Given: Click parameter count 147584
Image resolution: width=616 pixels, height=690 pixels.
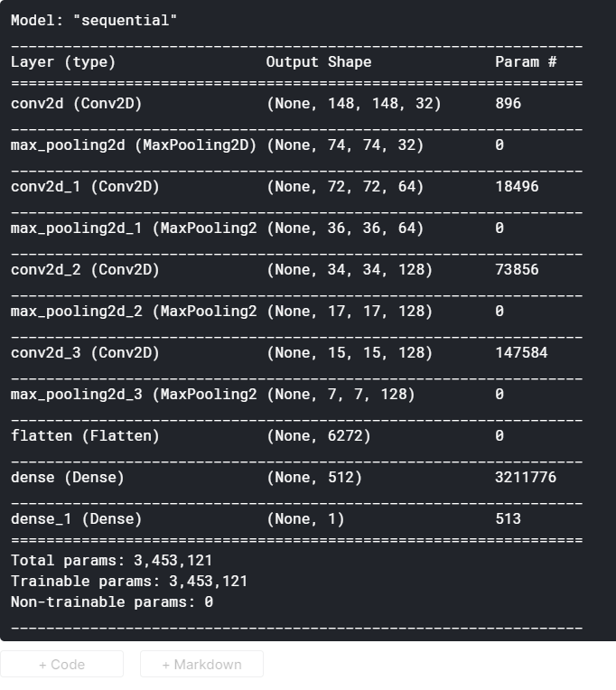Looking at the screenshot, I should [521, 353].
